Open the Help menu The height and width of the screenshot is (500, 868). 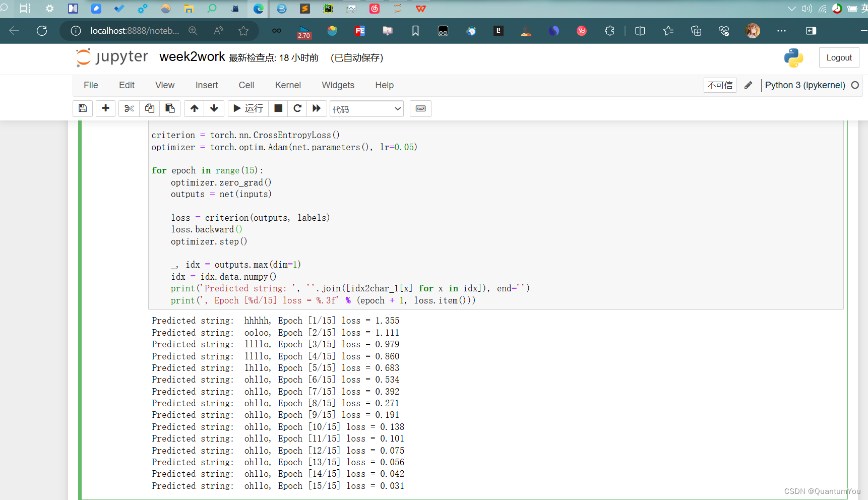coord(384,85)
